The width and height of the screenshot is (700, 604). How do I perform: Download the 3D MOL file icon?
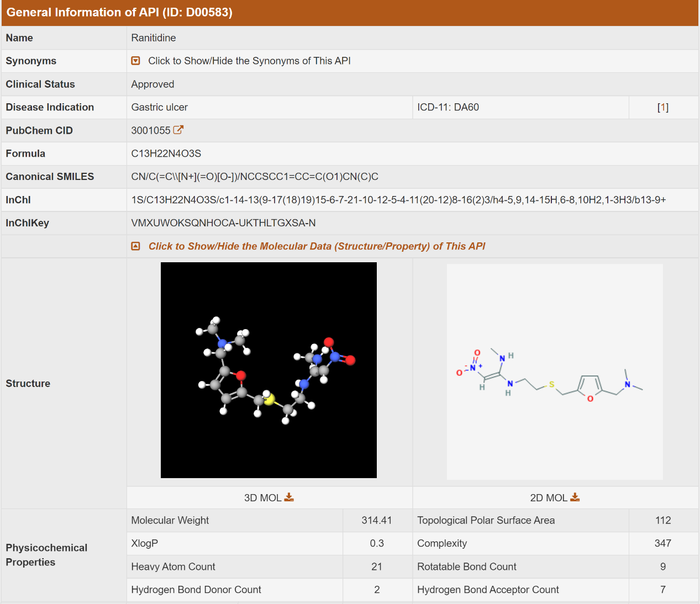[x=289, y=497]
